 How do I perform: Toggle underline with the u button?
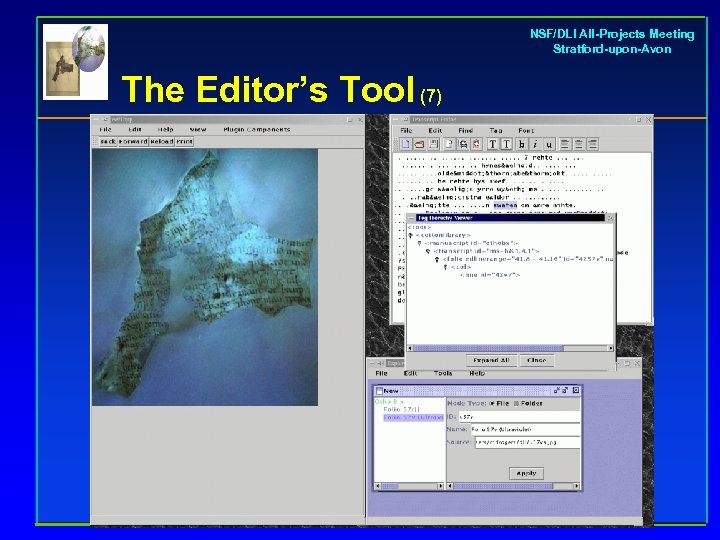coord(549,144)
